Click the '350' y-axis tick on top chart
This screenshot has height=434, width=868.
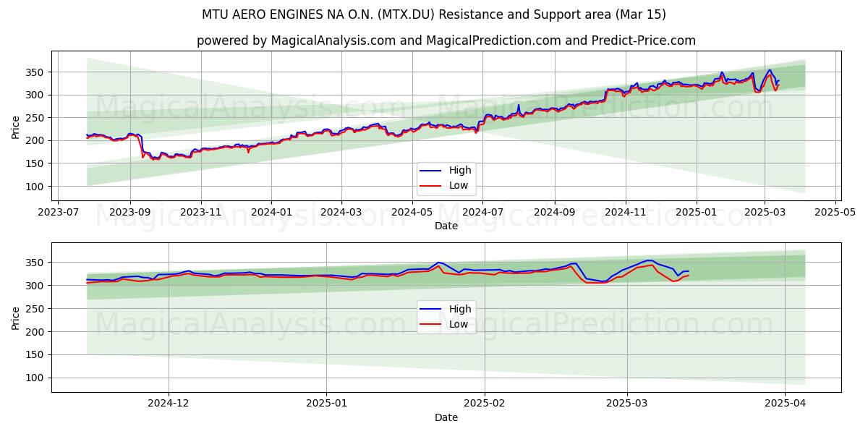tap(37, 72)
